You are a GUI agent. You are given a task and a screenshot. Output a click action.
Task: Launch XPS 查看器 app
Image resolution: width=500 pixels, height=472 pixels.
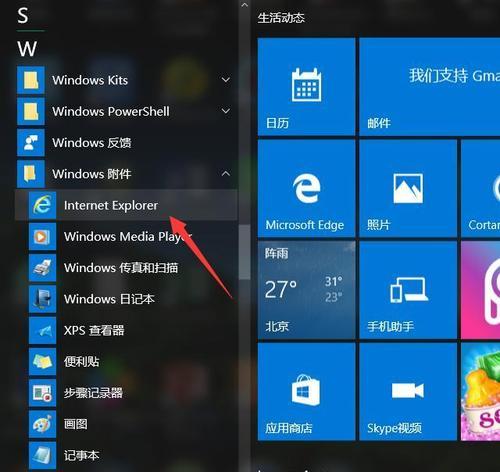pyautogui.click(x=126, y=330)
